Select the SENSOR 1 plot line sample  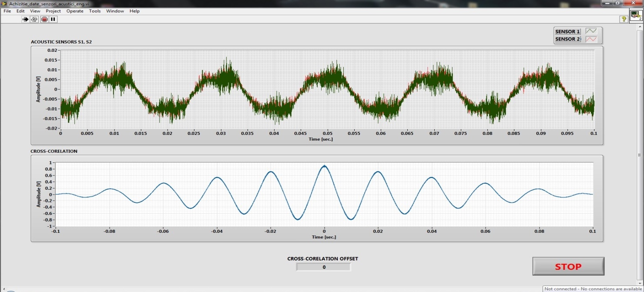[591, 31]
